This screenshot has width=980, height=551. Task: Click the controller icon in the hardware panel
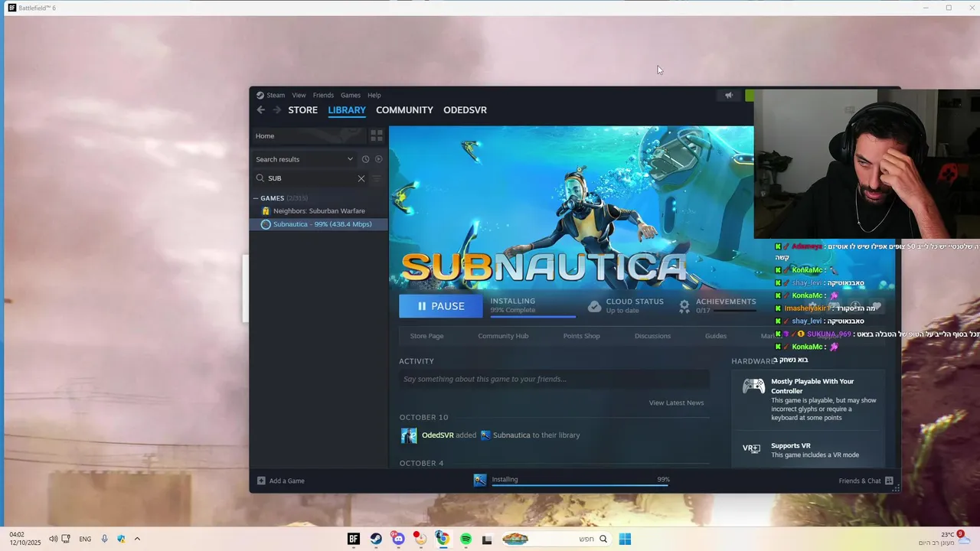point(753,386)
